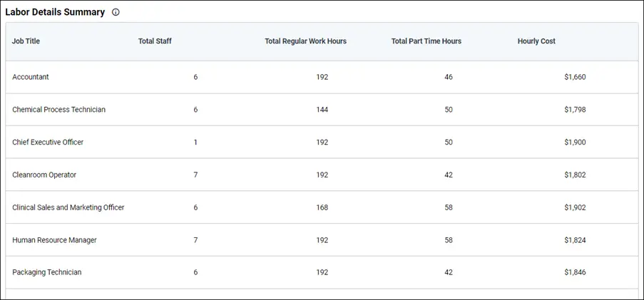The width and height of the screenshot is (644, 300).
Task: Click Packaging Technician's regular hours 192
Action: click(322, 272)
